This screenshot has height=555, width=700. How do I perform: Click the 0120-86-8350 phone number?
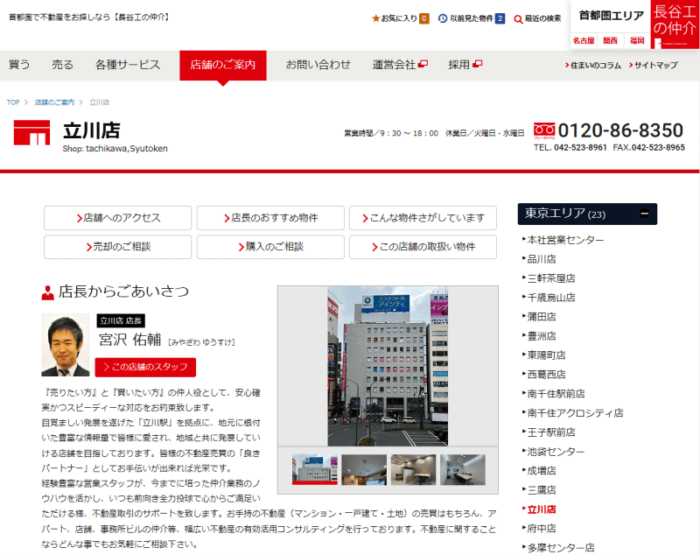pyautogui.click(x=620, y=130)
